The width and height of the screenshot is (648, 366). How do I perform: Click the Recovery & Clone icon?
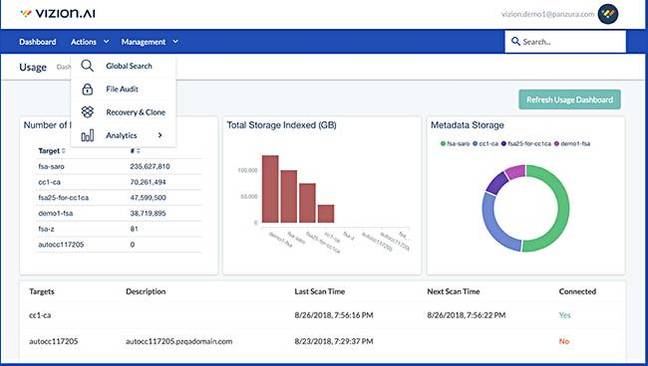click(87, 112)
